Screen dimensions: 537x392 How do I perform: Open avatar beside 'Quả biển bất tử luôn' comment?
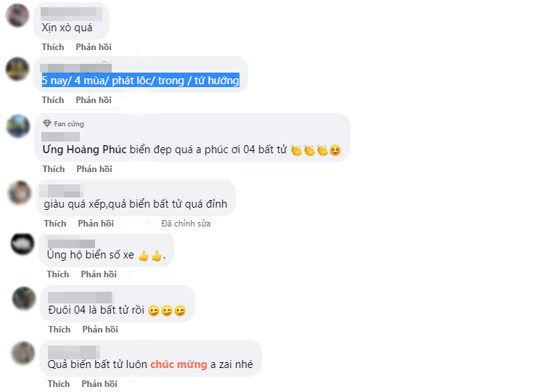point(23,353)
